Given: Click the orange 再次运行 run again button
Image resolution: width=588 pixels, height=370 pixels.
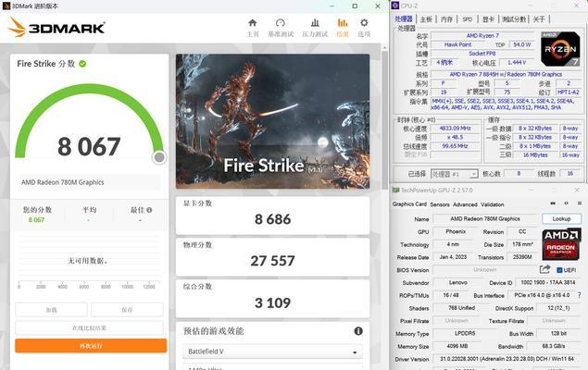Looking at the screenshot, I should click(x=91, y=346).
